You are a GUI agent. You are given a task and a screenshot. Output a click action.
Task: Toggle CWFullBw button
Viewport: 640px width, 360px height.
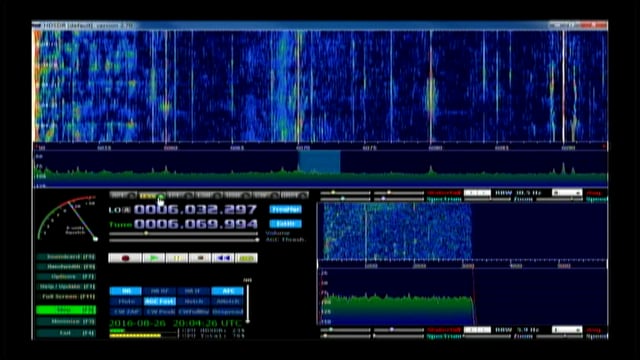tap(193, 311)
